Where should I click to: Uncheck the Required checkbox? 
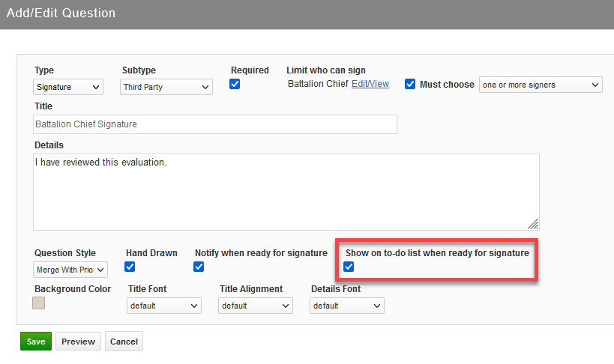click(235, 84)
